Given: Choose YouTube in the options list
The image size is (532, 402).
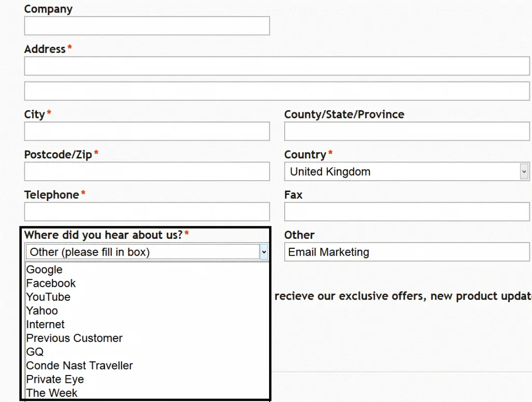Looking at the screenshot, I should tap(48, 297).
